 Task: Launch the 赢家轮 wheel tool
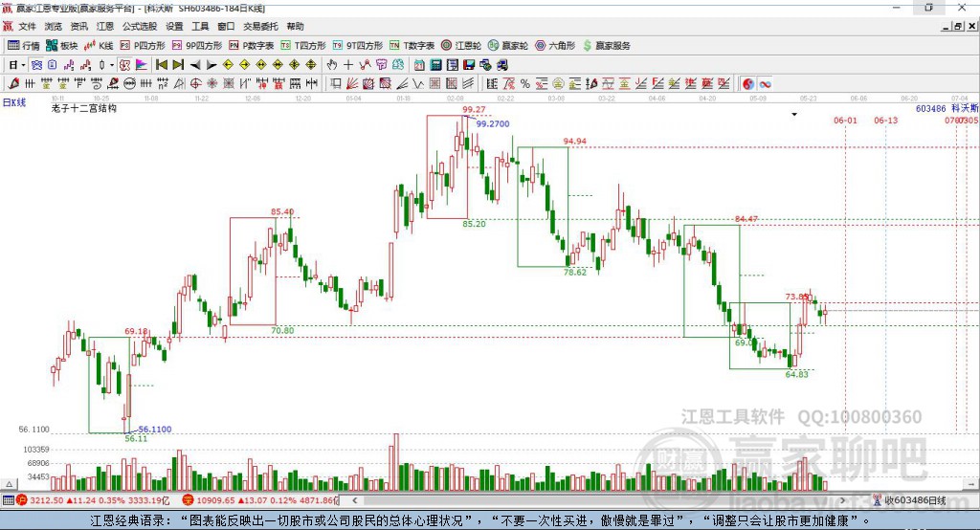508,46
